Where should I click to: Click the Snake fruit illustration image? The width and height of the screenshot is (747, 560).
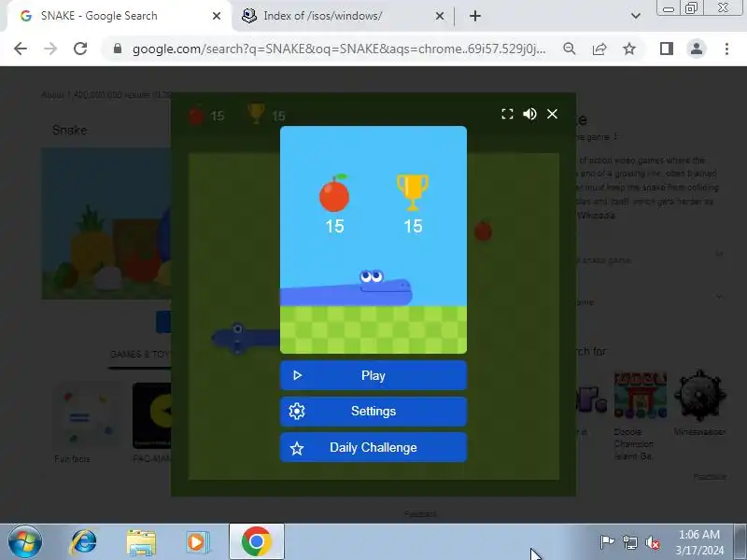(106, 224)
